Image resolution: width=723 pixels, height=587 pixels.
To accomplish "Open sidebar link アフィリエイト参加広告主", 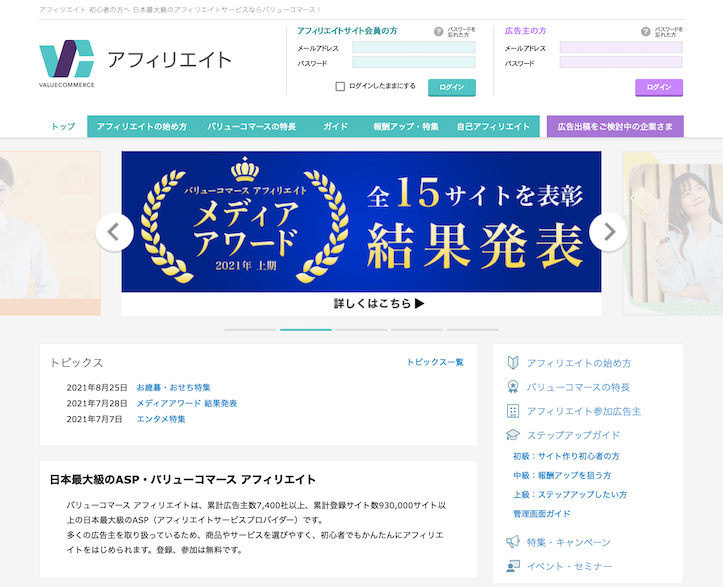I will click(x=584, y=411).
